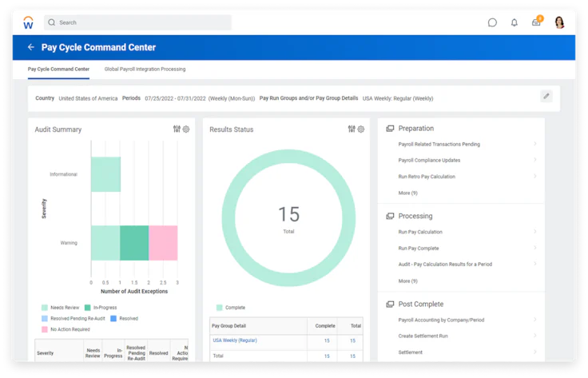Click chevron beside Create Settlement Run
This screenshot has height=378, width=588.
point(534,336)
